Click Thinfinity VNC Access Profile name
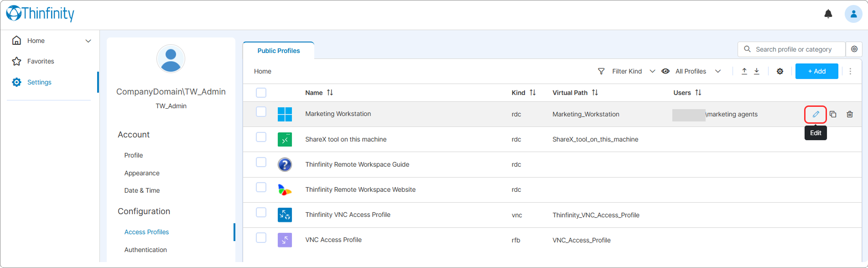 tap(348, 215)
